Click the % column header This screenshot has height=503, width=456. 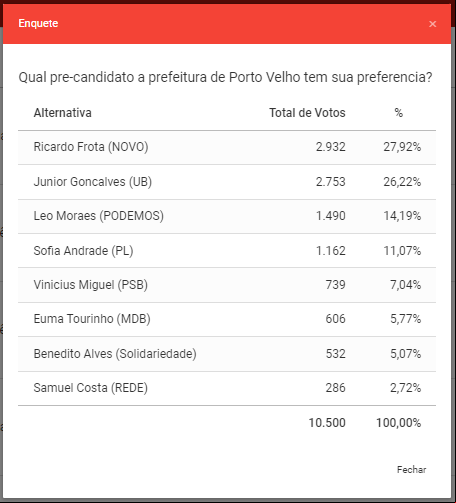click(399, 113)
